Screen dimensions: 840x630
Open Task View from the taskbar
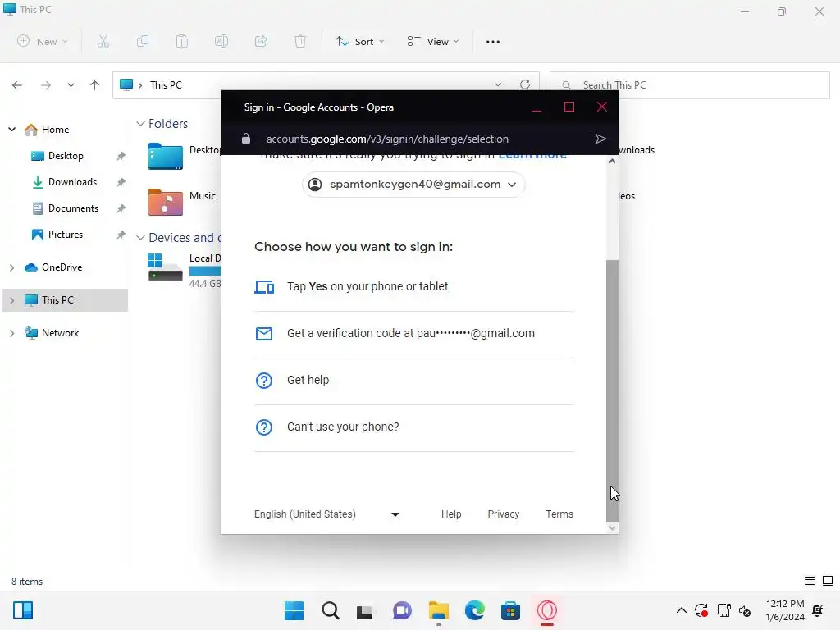(x=364, y=610)
